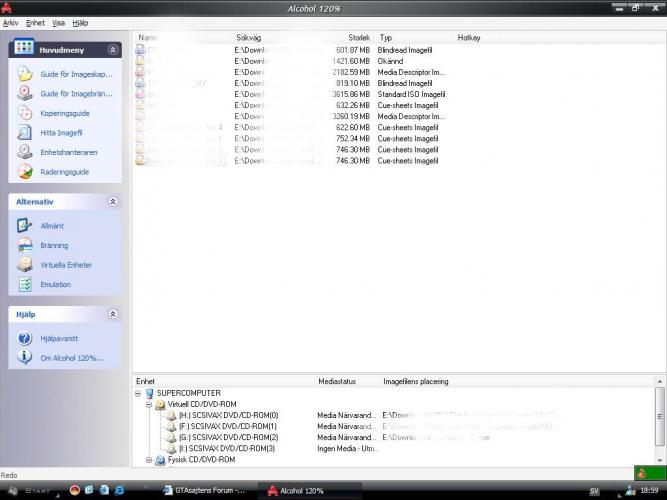Select the F: SCSIVAX drive icon
The height and width of the screenshot is (500, 667).
coord(171,426)
